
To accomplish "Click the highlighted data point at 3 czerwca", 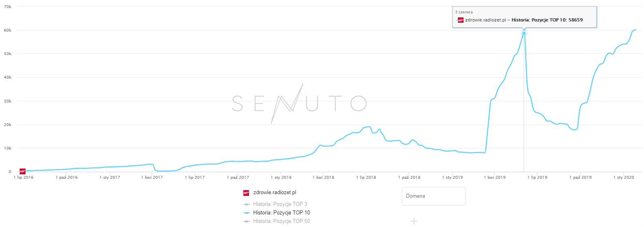I will pos(524,33).
